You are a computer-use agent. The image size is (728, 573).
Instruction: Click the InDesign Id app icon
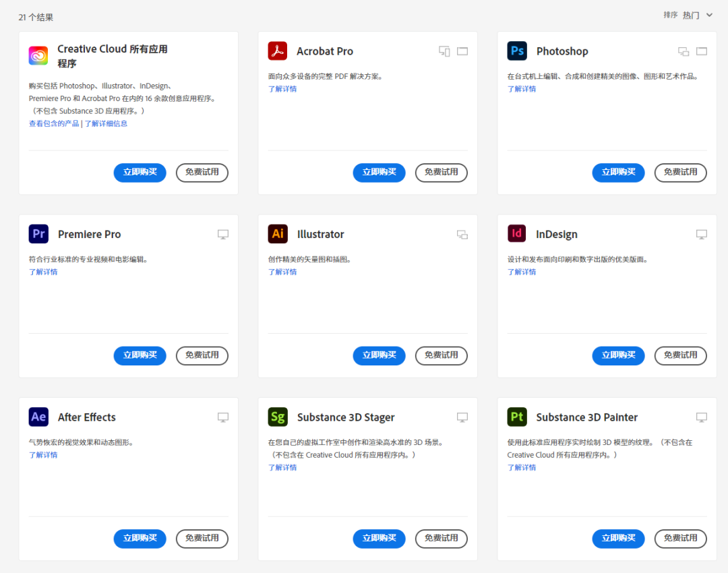pos(517,233)
